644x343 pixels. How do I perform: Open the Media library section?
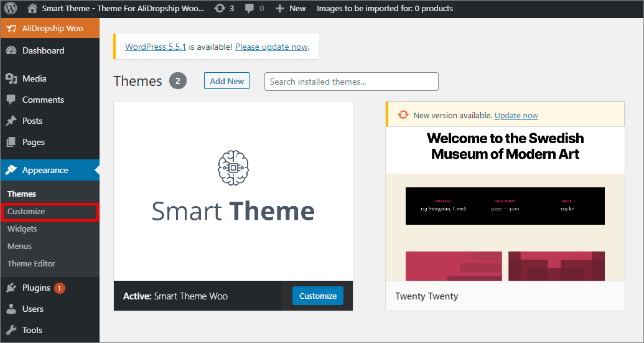[x=34, y=78]
